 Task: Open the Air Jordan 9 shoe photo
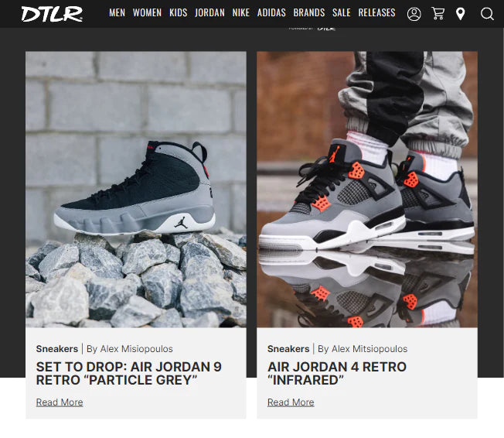coord(136,190)
